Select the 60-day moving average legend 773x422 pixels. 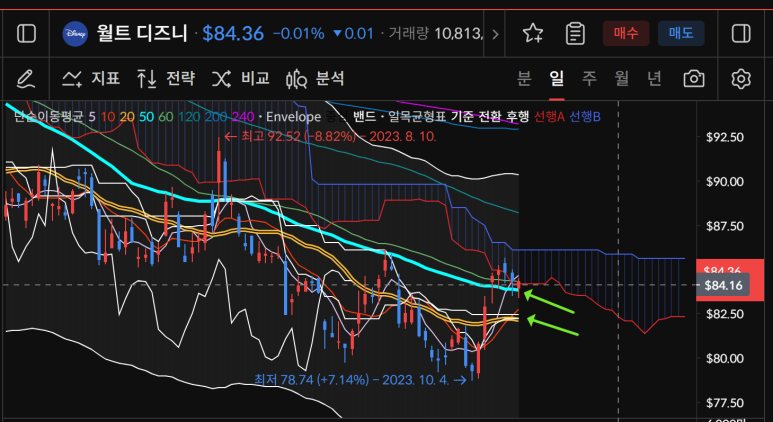pos(166,117)
